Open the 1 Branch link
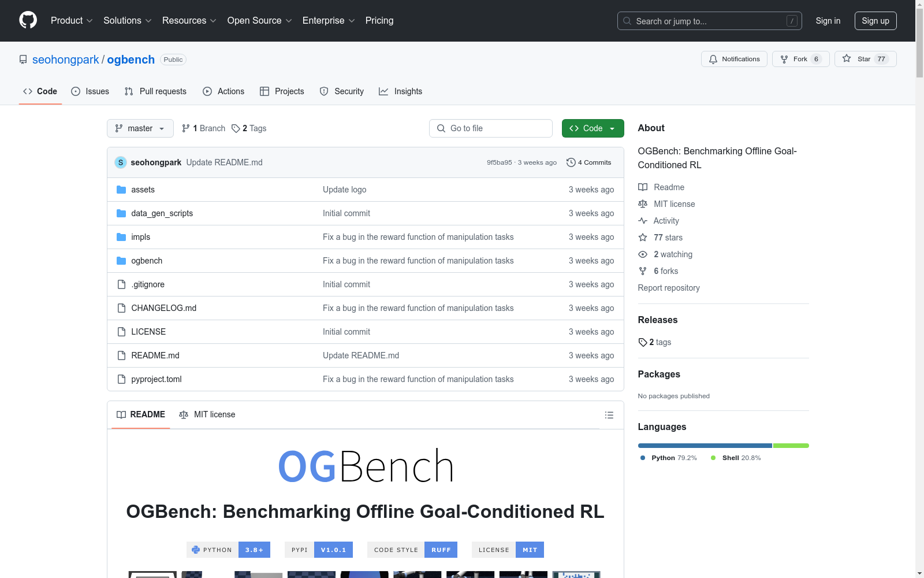 203,128
